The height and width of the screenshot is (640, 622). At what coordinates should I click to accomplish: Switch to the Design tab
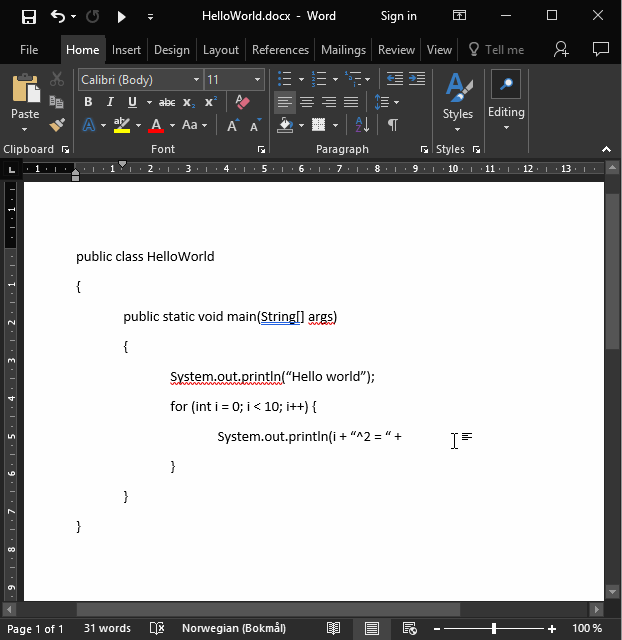point(171,50)
